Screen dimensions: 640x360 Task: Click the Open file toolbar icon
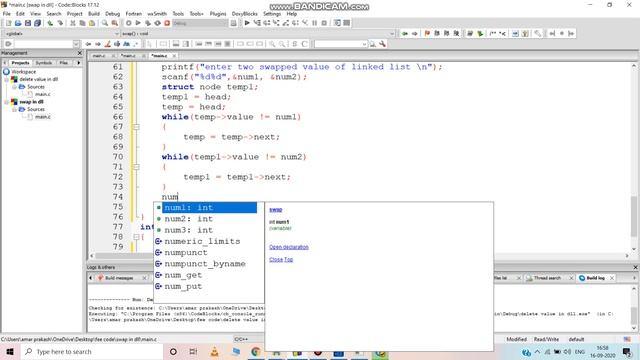pos(18,23)
